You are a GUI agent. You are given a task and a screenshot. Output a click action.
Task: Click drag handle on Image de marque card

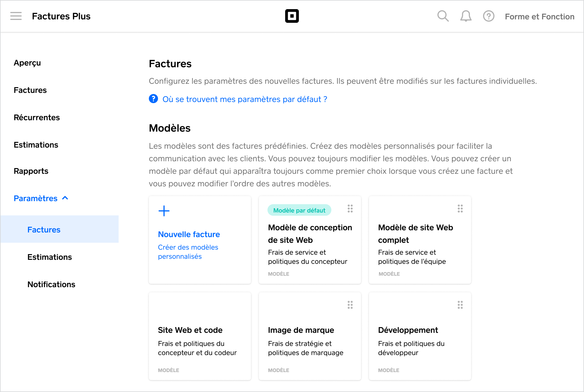click(x=350, y=305)
